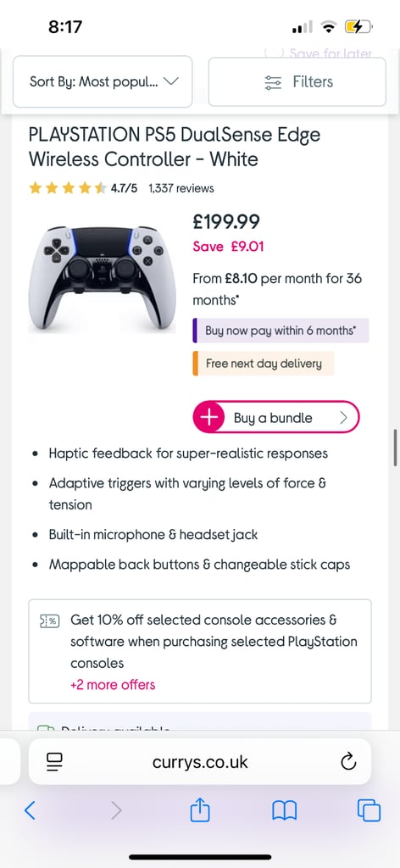
Task: Expand the +2 more offers link
Action: coord(113,685)
